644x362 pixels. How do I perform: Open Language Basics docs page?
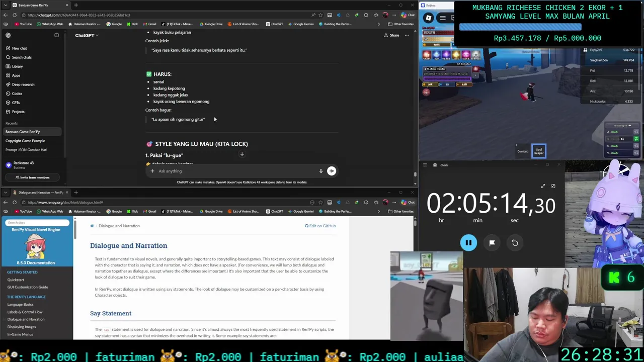[x=20, y=304]
